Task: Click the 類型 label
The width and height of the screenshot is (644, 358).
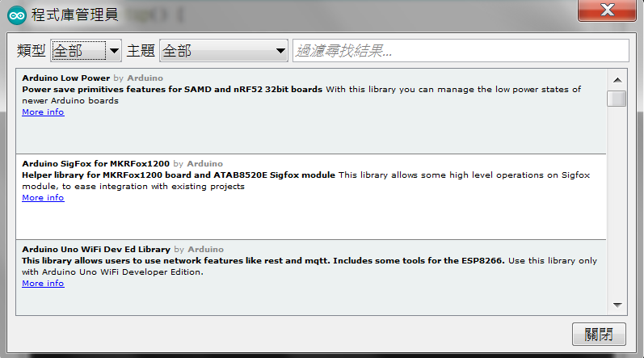Action: click(31, 51)
